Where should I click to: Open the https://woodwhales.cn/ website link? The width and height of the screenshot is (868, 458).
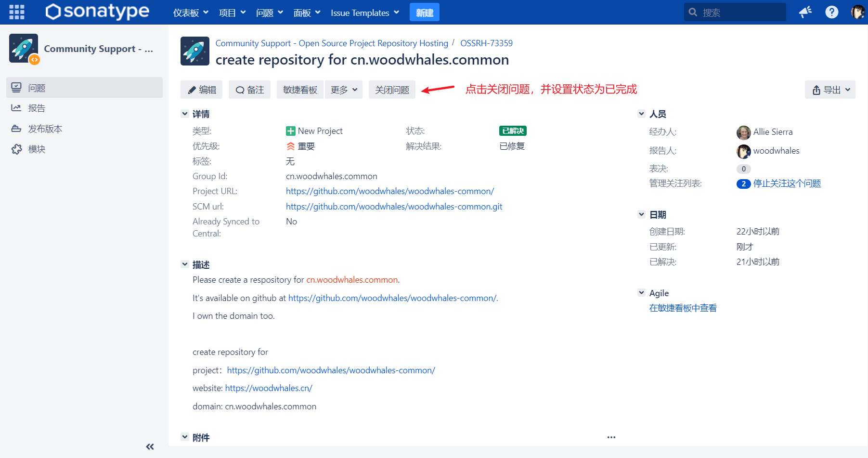[x=269, y=388]
